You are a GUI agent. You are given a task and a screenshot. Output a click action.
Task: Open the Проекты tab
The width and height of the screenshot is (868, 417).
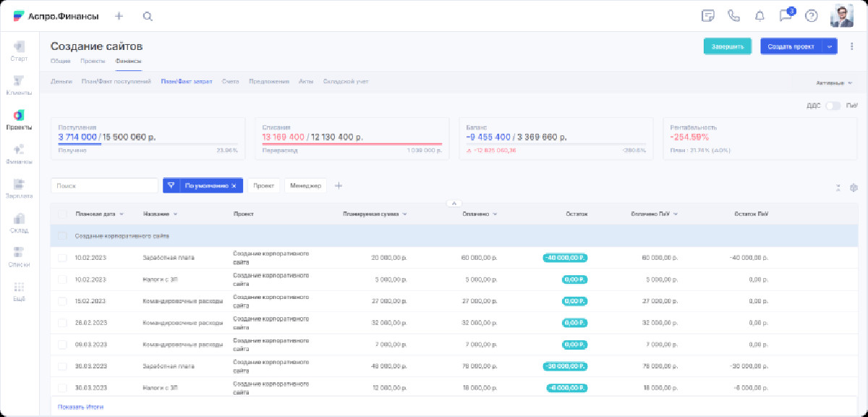[93, 62]
